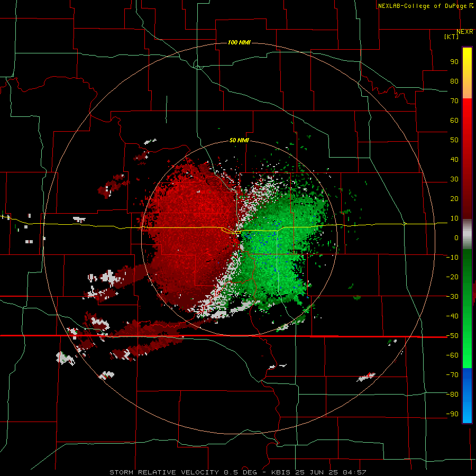Click the -20 knot label on the color scale
Viewport: 476px width, 476px height.
click(x=452, y=277)
